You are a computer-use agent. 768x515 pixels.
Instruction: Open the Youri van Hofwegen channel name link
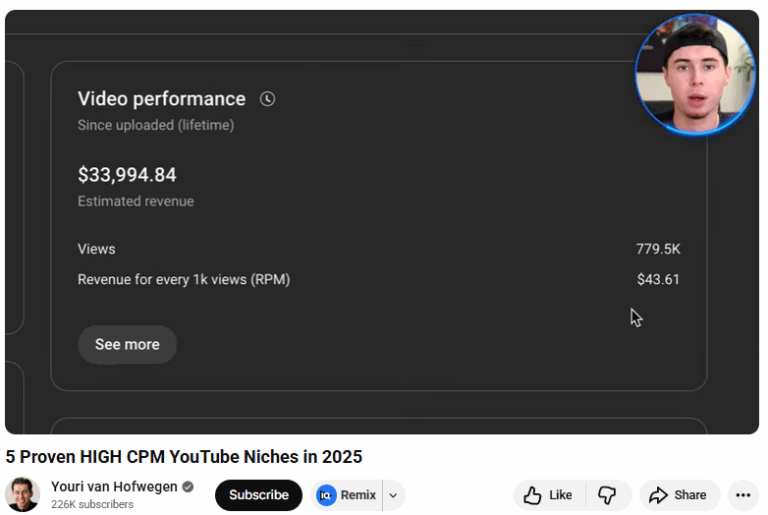113,487
